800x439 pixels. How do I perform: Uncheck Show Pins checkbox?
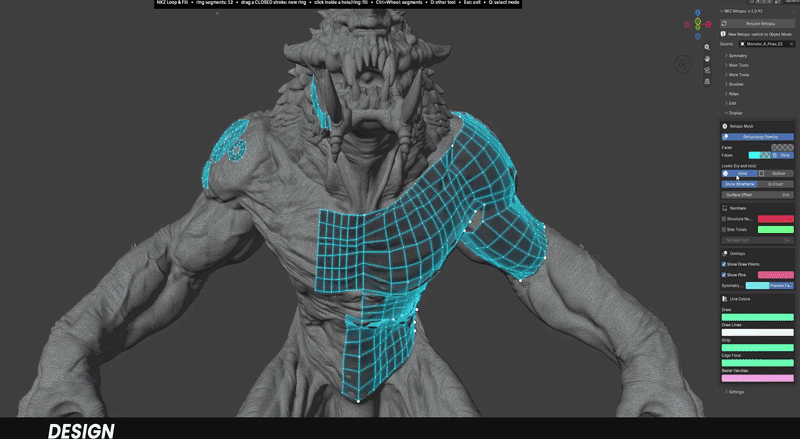click(x=724, y=275)
